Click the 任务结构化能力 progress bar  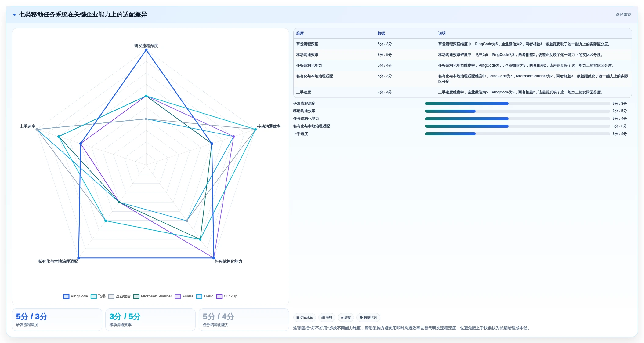[517, 119]
